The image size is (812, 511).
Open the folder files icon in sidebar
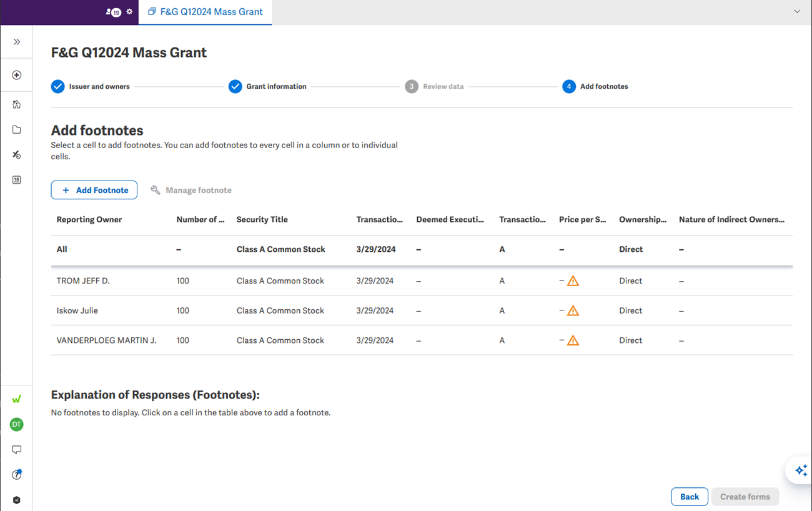(17, 129)
